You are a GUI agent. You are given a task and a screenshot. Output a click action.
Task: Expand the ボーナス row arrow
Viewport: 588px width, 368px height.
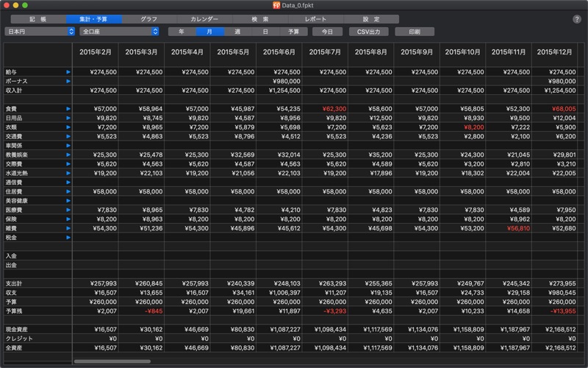coord(68,81)
